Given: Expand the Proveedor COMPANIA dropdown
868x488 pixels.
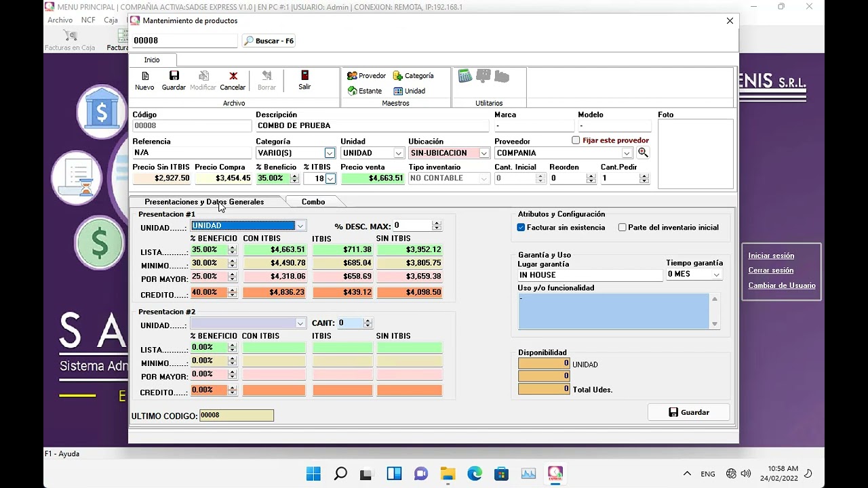Looking at the screenshot, I should [627, 153].
